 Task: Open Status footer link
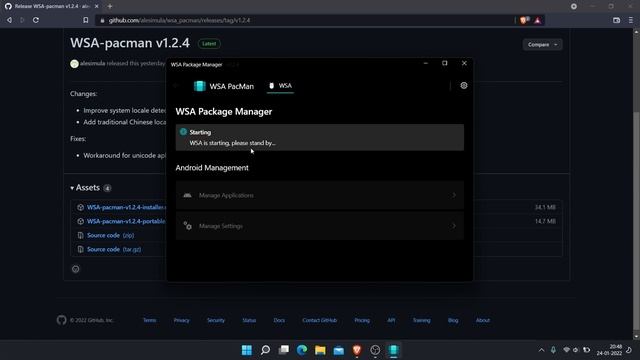(x=249, y=320)
